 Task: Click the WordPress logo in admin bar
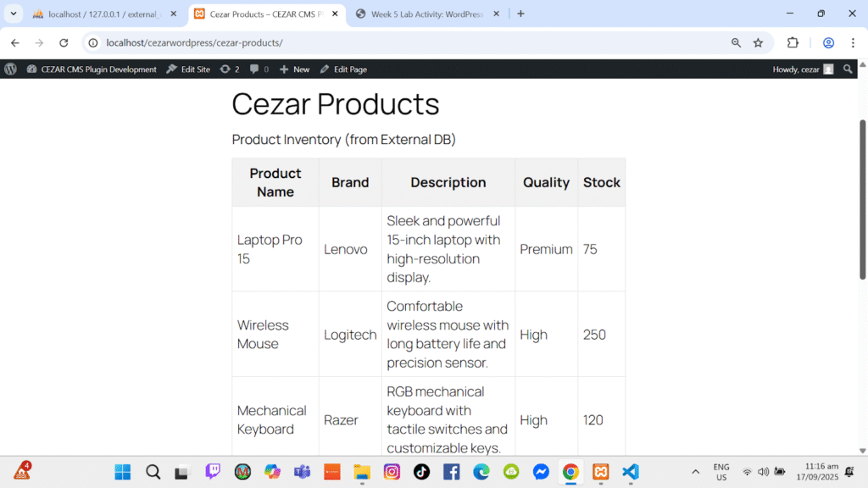click(10, 69)
